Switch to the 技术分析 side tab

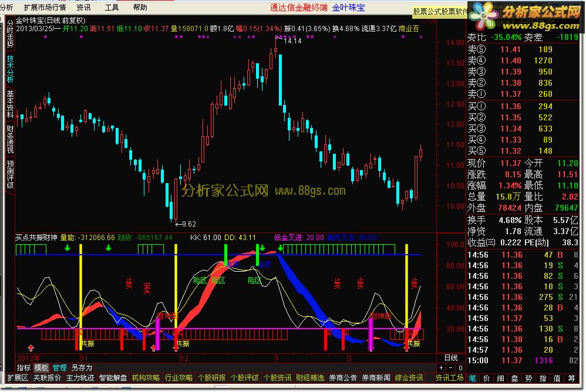coord(10,69)
